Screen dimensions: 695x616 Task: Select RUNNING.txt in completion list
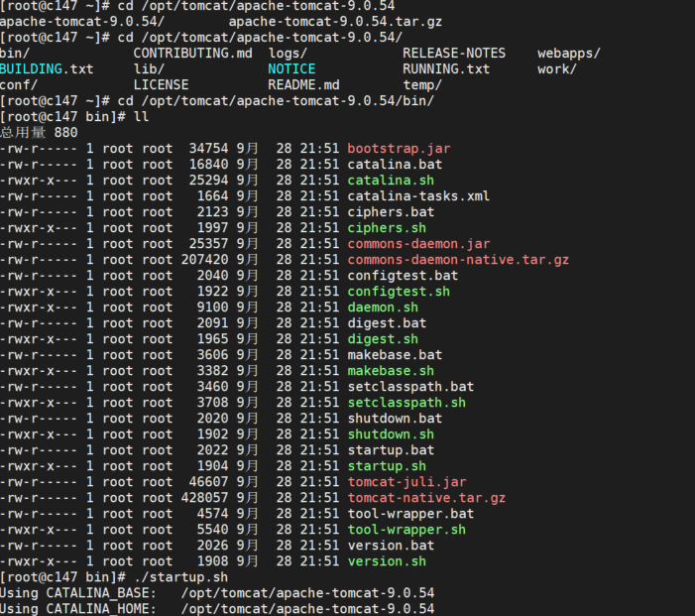pos(446,69)
